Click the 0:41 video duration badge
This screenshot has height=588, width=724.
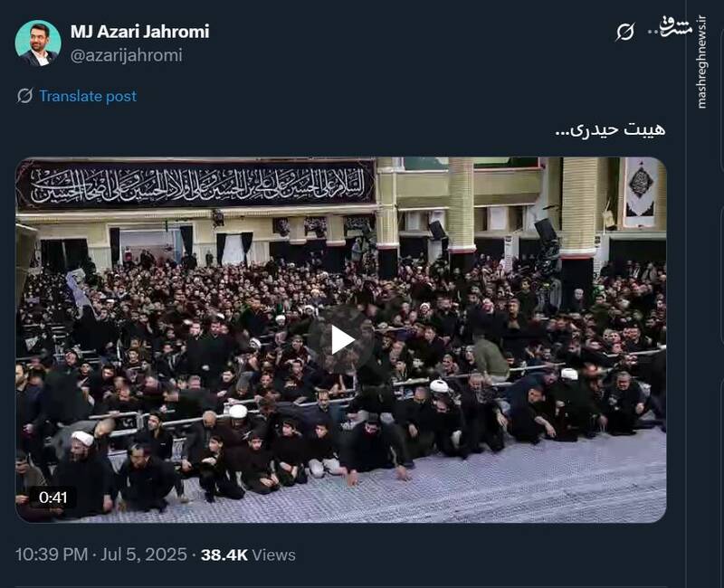pos(53,497)
